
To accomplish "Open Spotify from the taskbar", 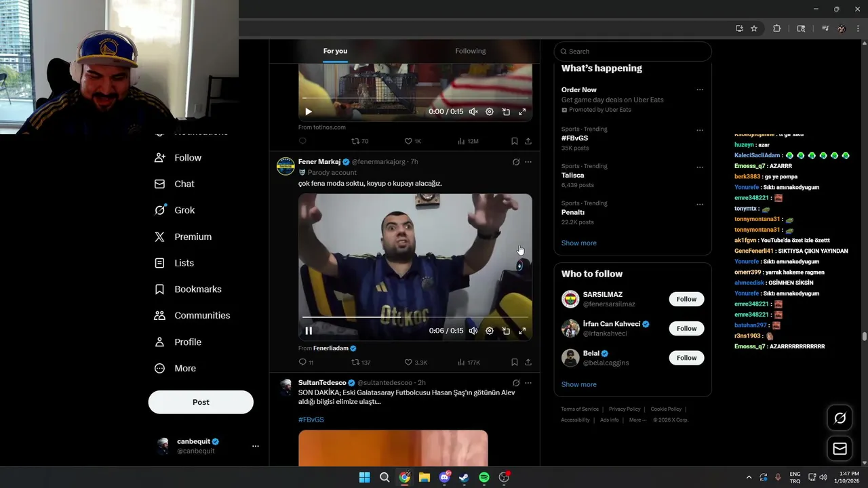I will tap(484, 477).
